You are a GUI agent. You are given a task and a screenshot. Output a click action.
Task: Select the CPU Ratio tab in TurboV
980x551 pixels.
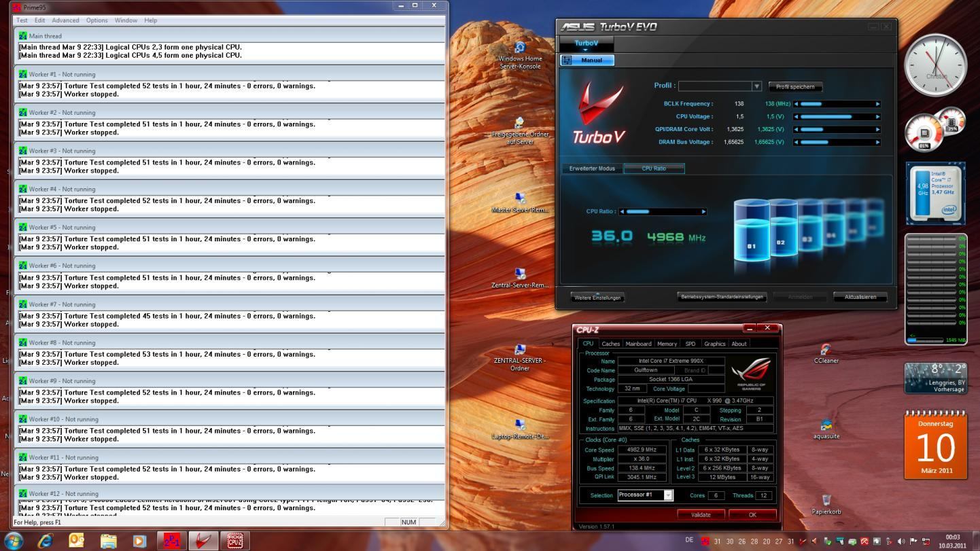click(x=654, y=168)
